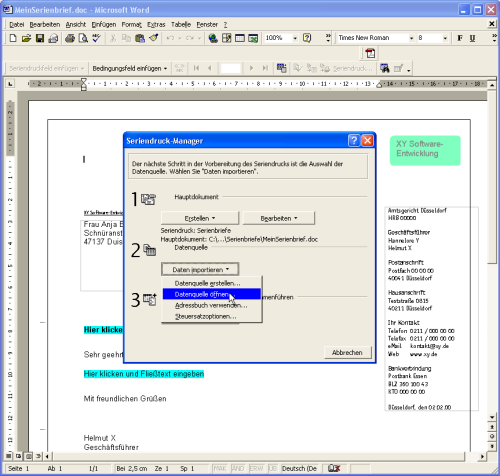The height and width of the screenshot is (476, 500).
Task: Create a new blank document
Action: pos(13,38)
